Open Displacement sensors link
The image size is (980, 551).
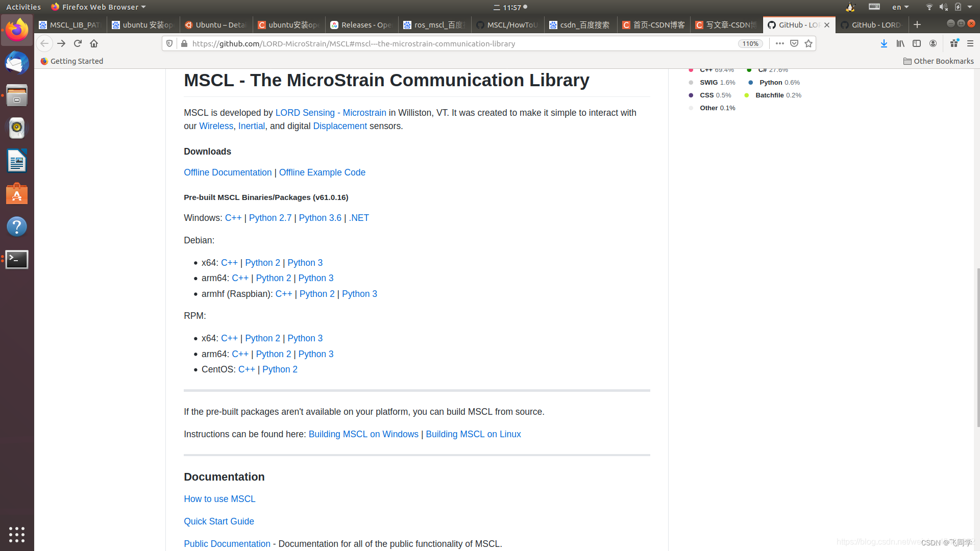pos(340,126)
